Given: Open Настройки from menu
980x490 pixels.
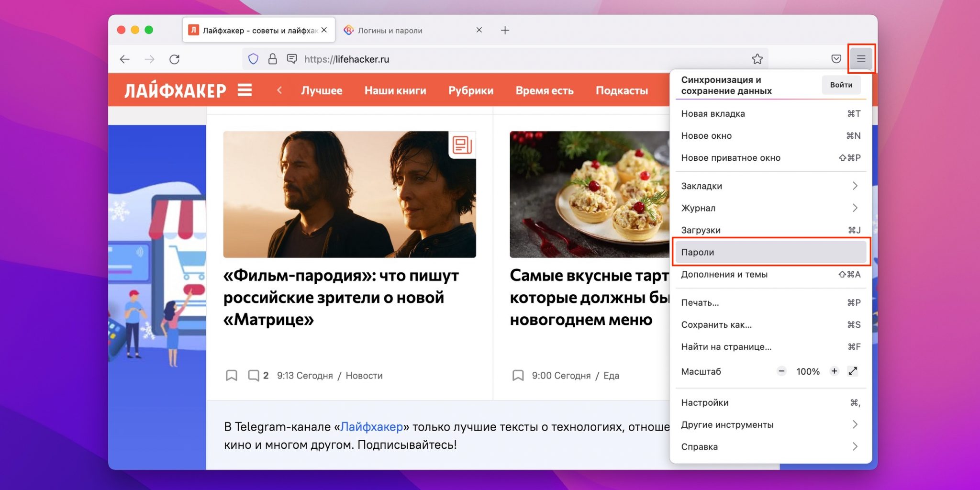Looking at the screenshot, I should point(770,402).
